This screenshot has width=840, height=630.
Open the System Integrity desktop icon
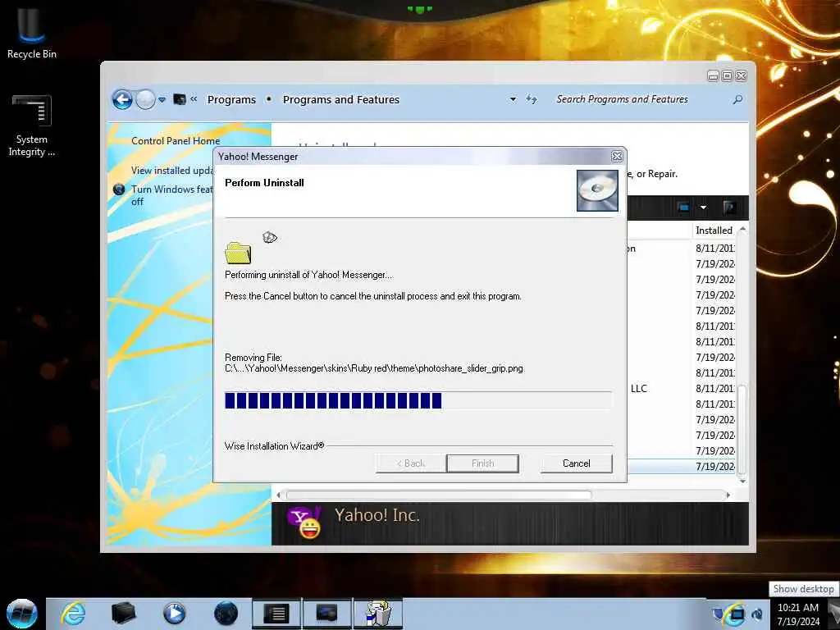(x=31, y=126)
